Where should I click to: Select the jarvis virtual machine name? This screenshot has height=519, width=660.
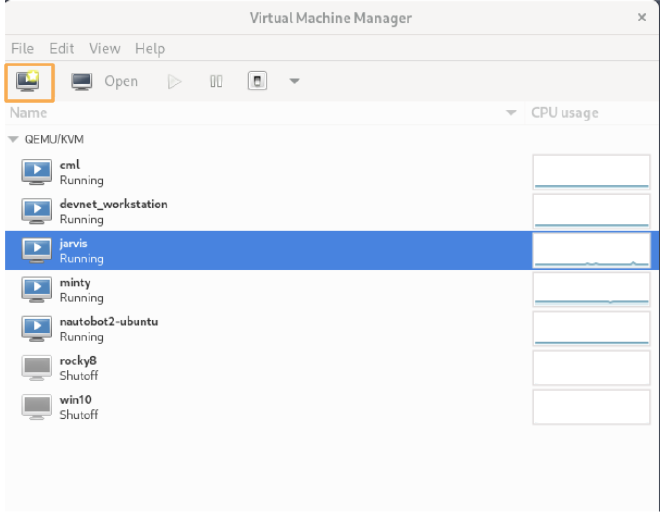click(x=73, y=243)
